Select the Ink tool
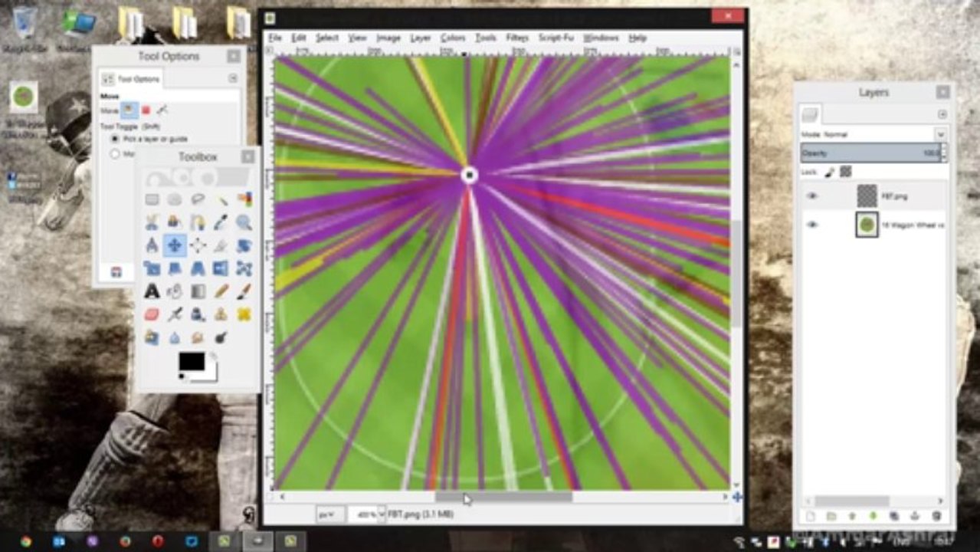Screen dimensions: 980x552 point(198,314)
